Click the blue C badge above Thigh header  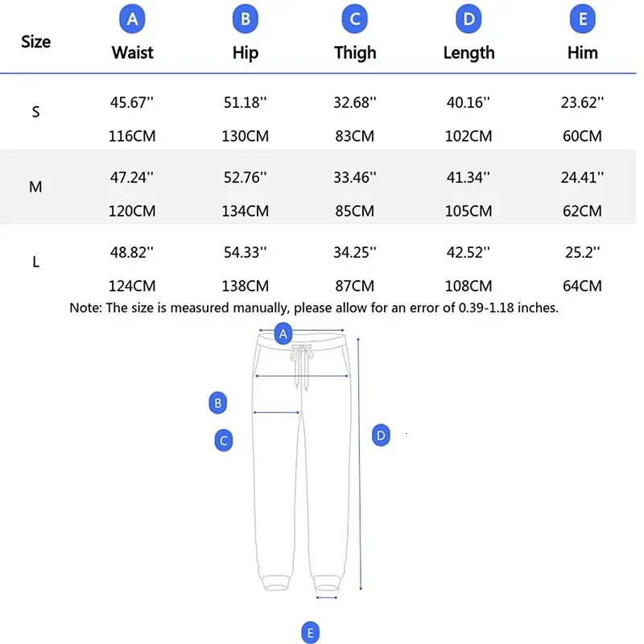[x=355, y=19]
